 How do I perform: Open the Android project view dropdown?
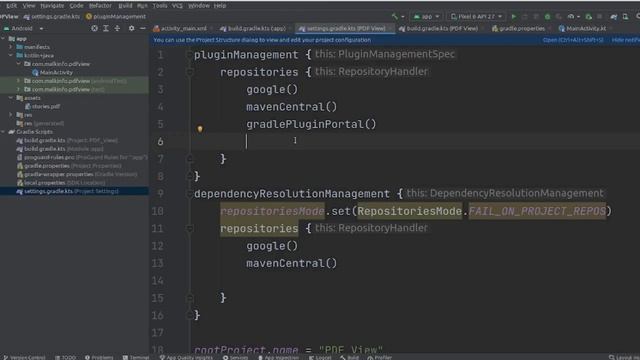[23, 29]
